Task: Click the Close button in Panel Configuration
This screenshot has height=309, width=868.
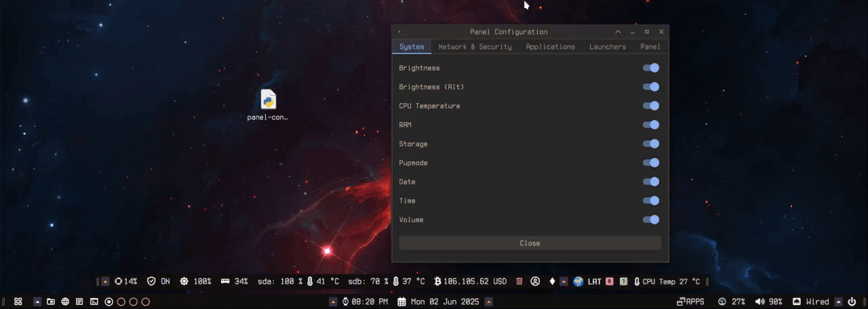Action: point(530,243)
